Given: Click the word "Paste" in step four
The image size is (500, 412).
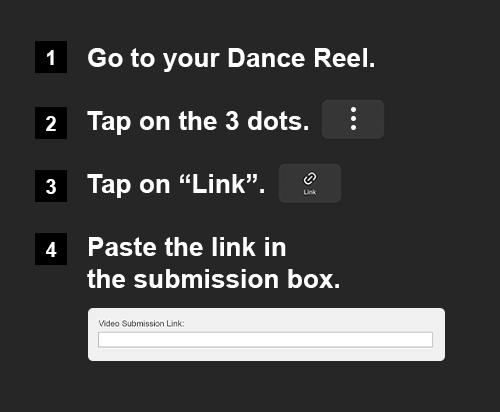Looking at the screenshot, I should point(122,247).
